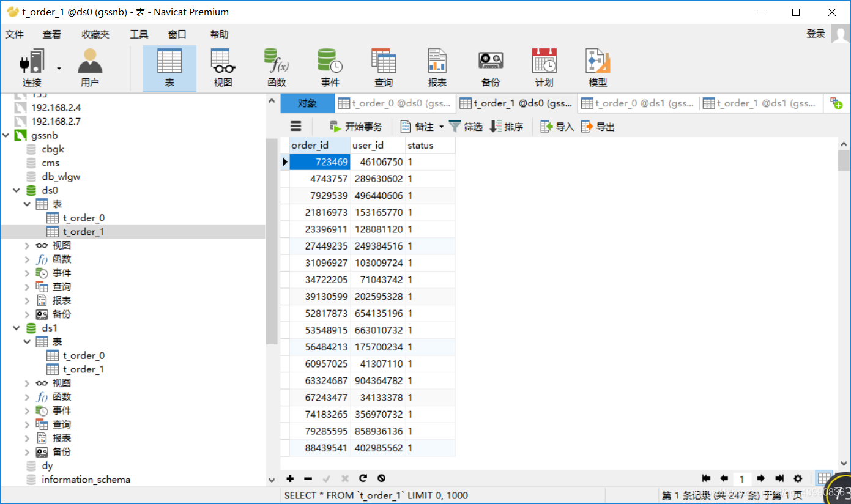Open the 工具 menu

click(x=139, y=34)
